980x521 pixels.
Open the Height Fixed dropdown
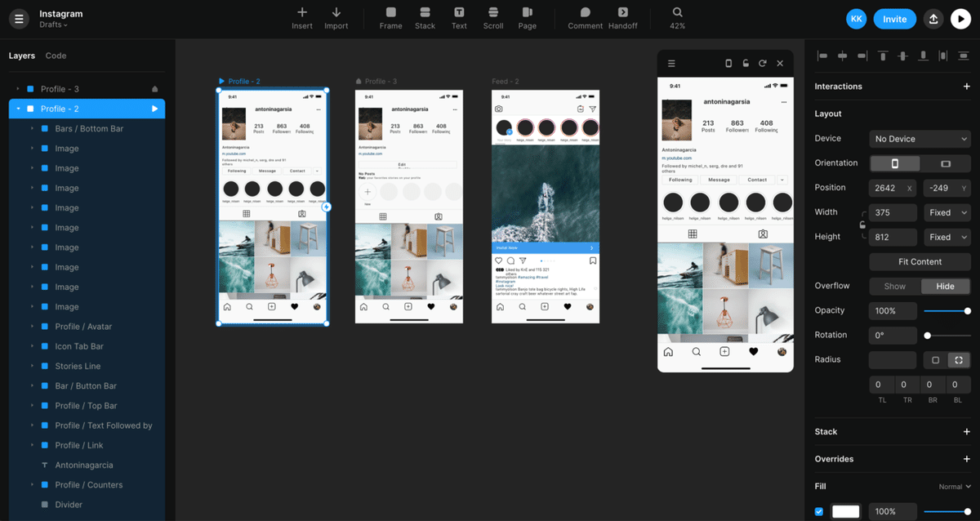[947, 237]
